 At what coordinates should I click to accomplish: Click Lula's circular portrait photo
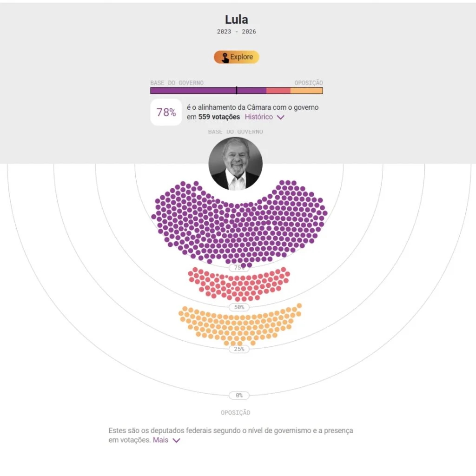point(236,164)
